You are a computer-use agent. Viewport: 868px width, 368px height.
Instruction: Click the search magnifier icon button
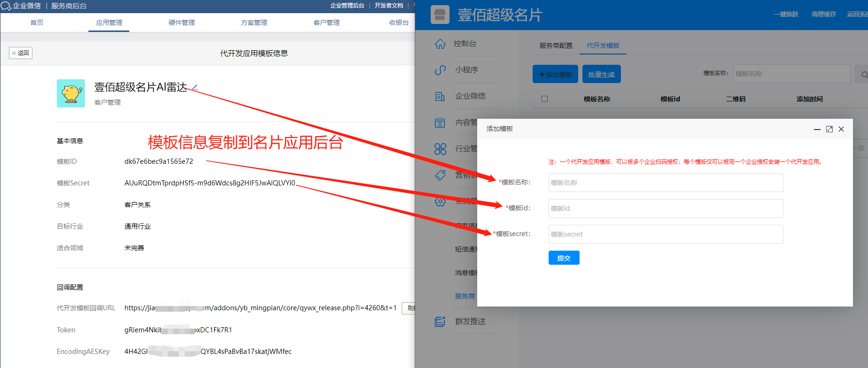[x=863, y=74]
